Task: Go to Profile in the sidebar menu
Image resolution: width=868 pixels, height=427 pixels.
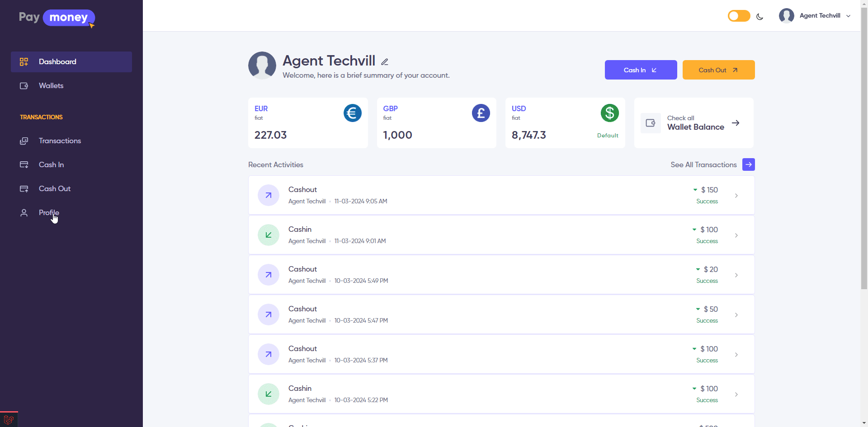Action: [49, 213]
